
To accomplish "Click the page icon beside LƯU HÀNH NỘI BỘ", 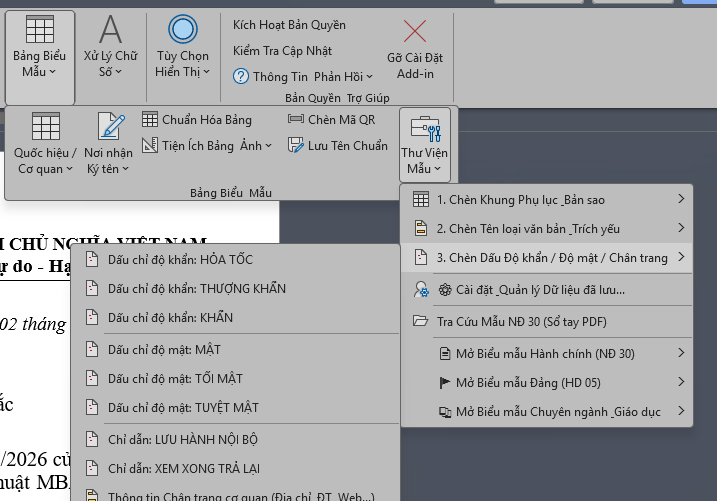I will coord(92,439).
